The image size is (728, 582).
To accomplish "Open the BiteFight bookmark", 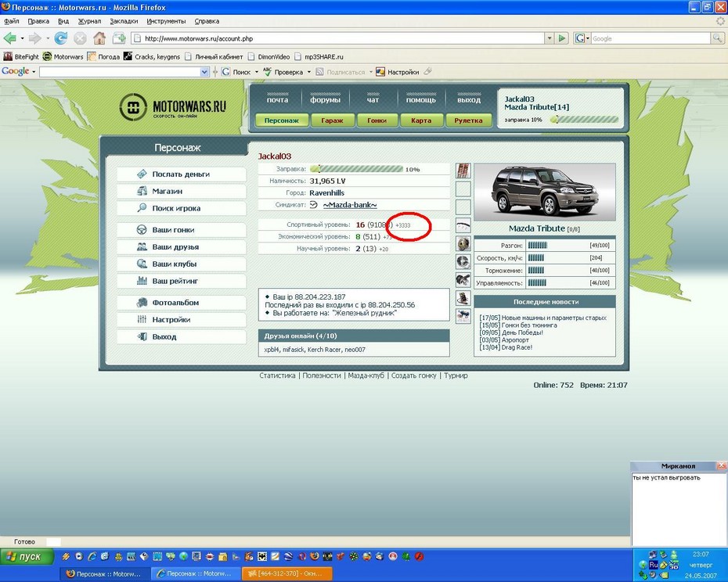I will [x=21, y=56].
